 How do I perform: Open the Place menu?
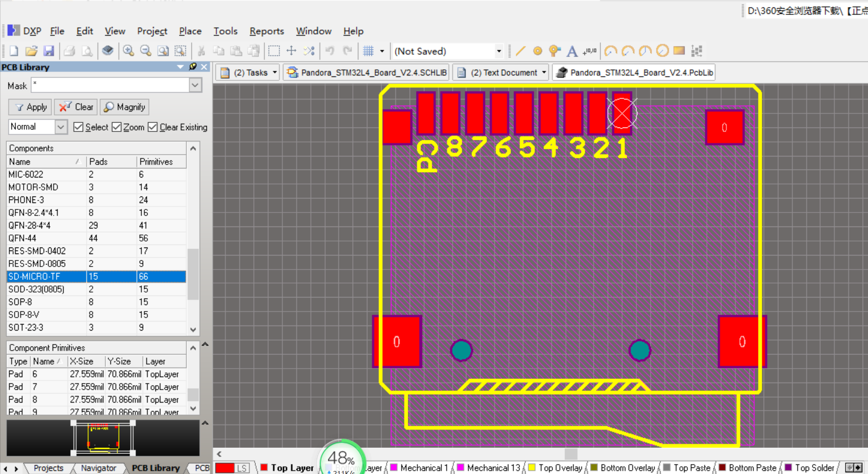[190, 31]
